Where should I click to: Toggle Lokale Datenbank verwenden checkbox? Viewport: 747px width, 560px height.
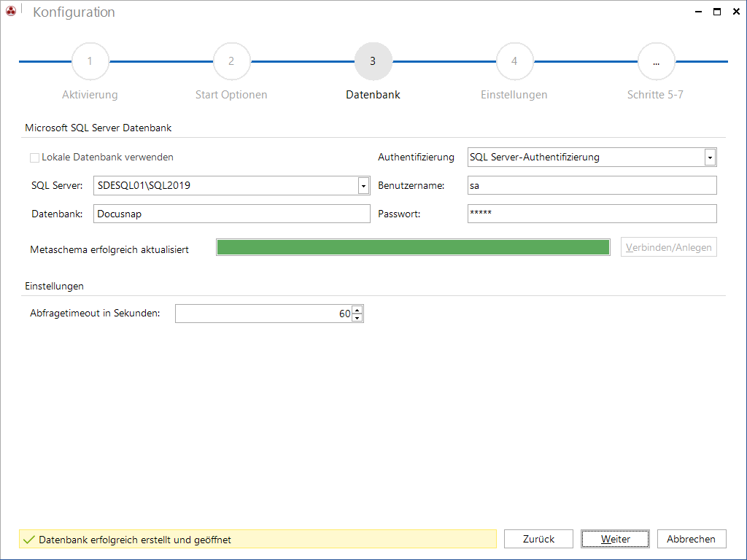34,157
